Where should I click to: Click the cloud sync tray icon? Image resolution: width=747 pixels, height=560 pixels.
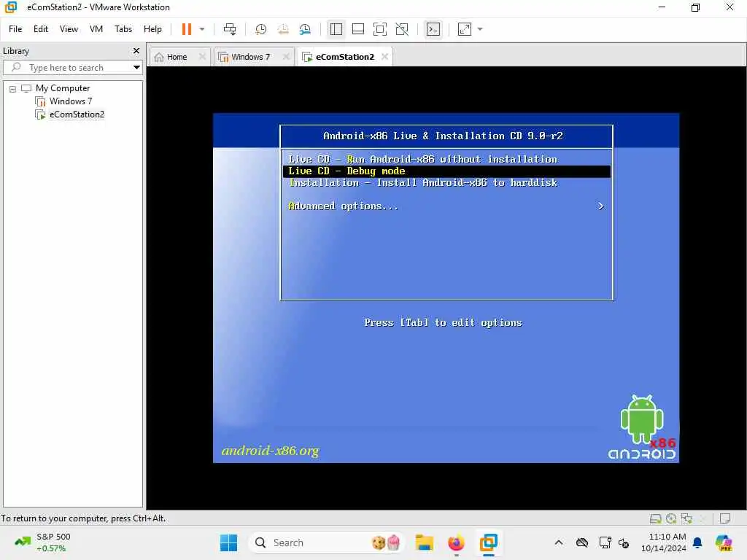tap(582, 542)
